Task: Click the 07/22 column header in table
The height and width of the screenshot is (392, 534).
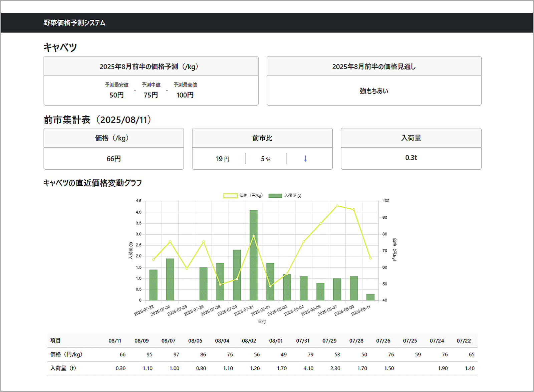Action: click(464, 341)
